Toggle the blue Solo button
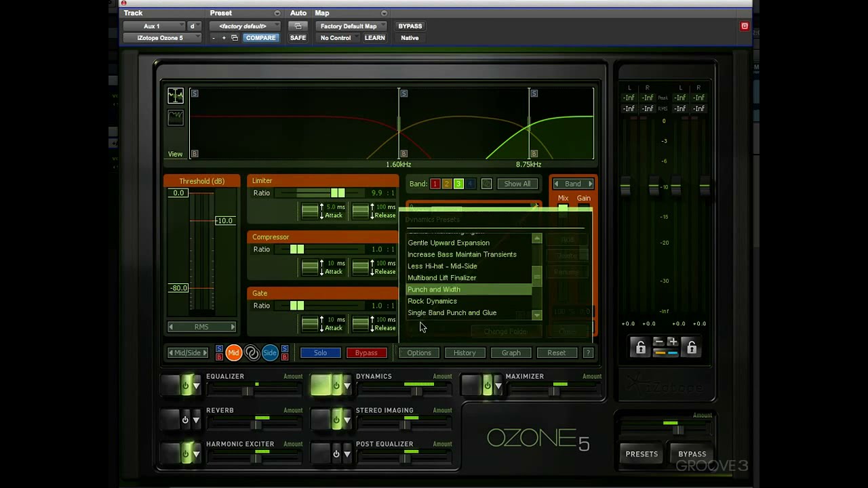This screenshot has width=868, height=488. tap(320, 352)
